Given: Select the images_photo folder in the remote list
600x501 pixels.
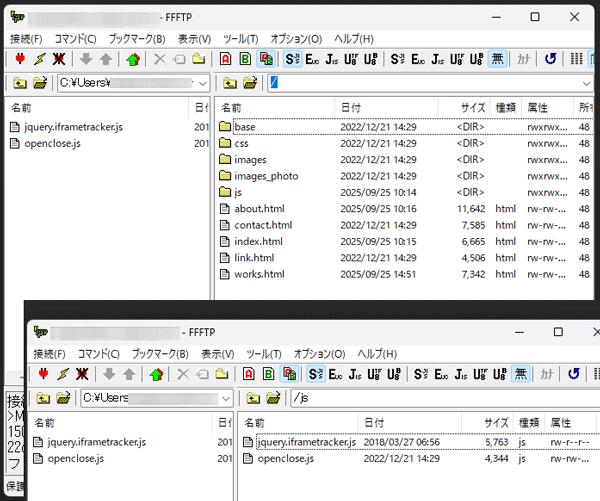Looking at the screenshot, I should point(266,176).
